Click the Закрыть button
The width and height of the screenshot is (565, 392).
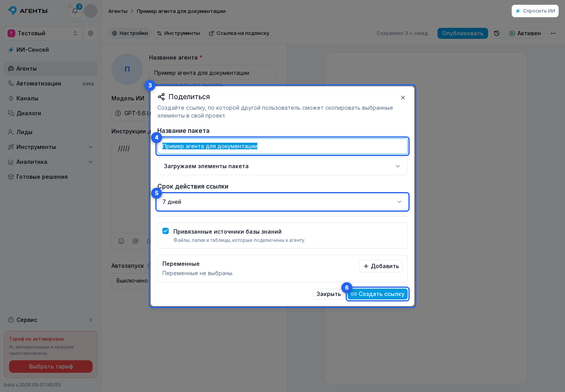point(329,294)
